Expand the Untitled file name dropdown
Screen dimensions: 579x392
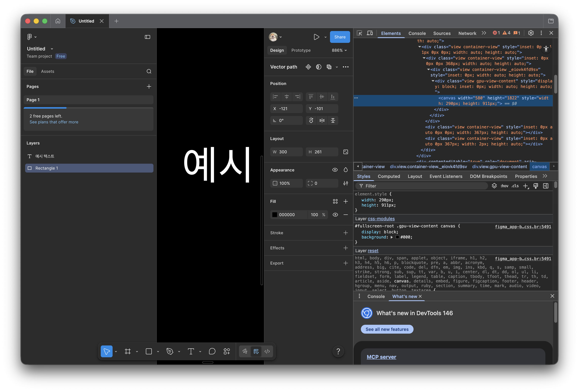pos(52,49)
